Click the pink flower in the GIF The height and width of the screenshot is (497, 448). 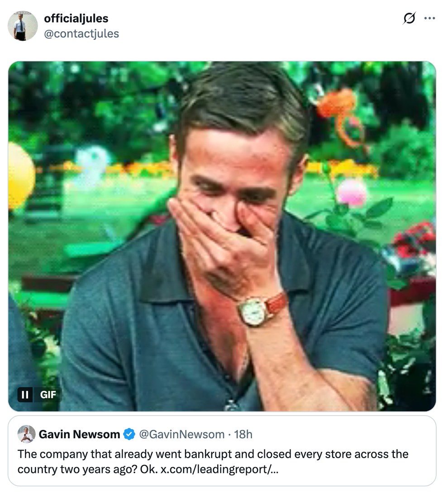[352, 192]
